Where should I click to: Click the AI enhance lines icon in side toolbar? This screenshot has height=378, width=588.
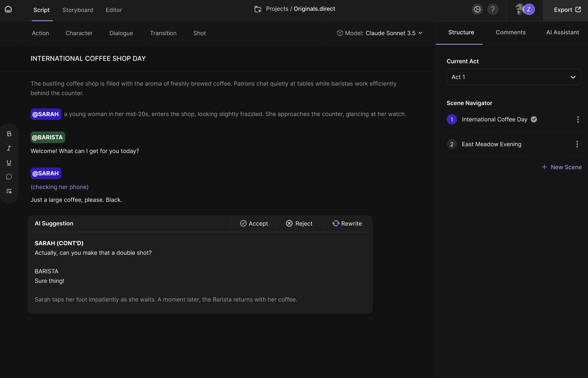click(x=9, y=191)
